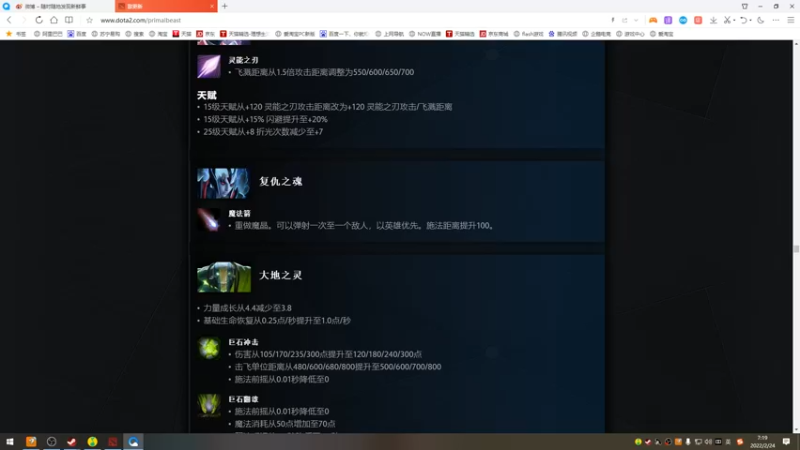Click the undo closed tab icon
The width and height of the screenshot is (800, 450).
tap(743, 20)
